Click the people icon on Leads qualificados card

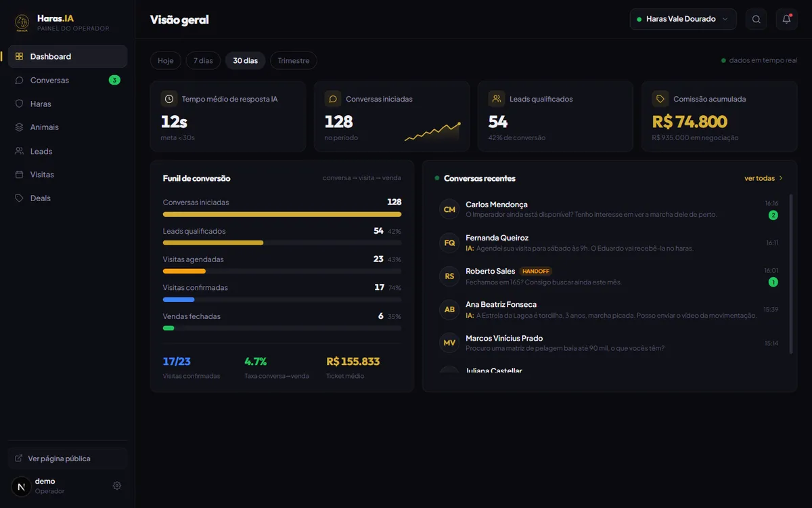click(x=497, y=99)
